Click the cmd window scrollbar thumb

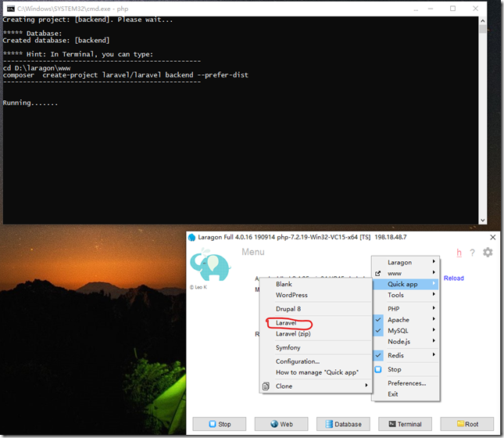(482, 29)
